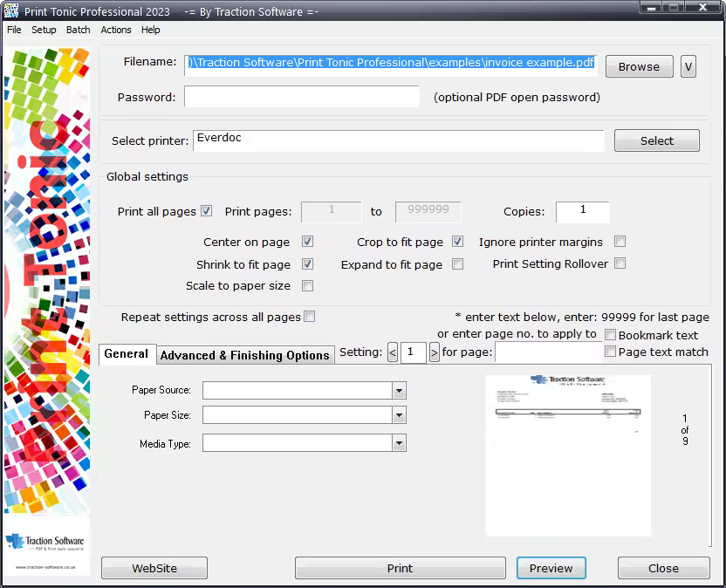Viewport: 726px width, 588px height.
Task: Click the Copies input field
Action: tap(583, 212)
